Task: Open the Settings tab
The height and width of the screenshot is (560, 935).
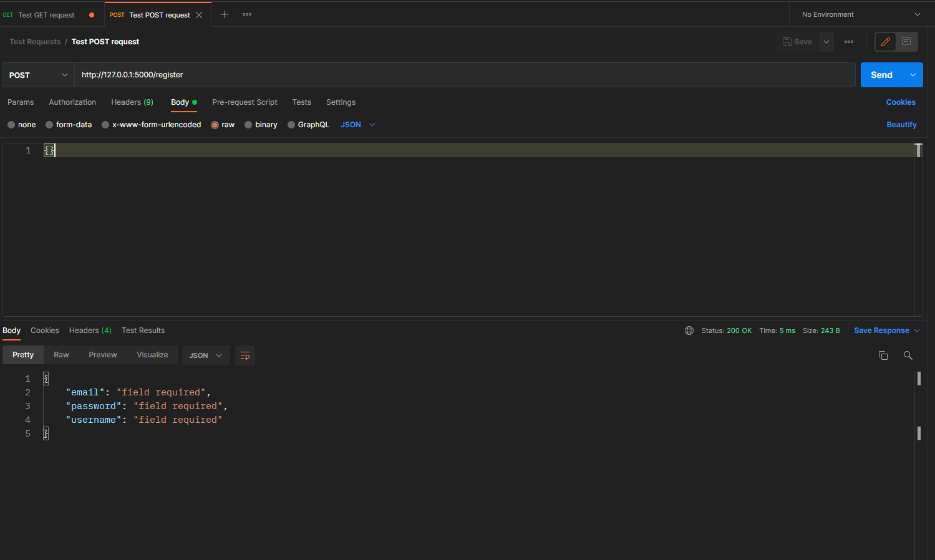Action: click(x=341, y=102)
